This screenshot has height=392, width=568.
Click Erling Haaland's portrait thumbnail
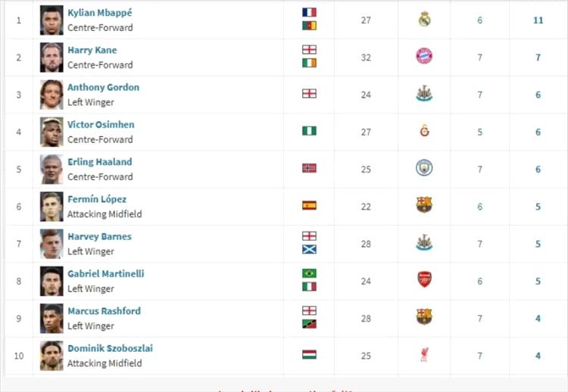51,169
